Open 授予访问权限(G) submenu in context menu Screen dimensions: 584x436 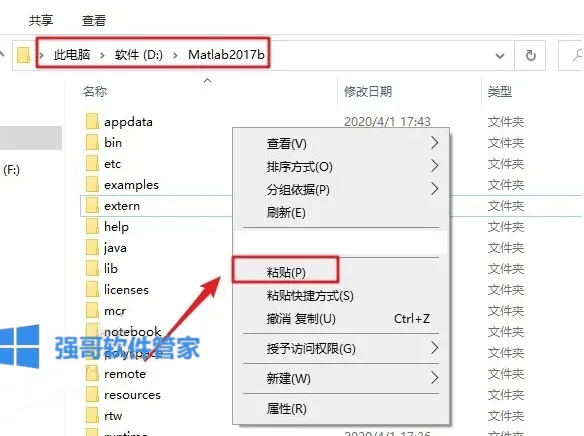341,349
